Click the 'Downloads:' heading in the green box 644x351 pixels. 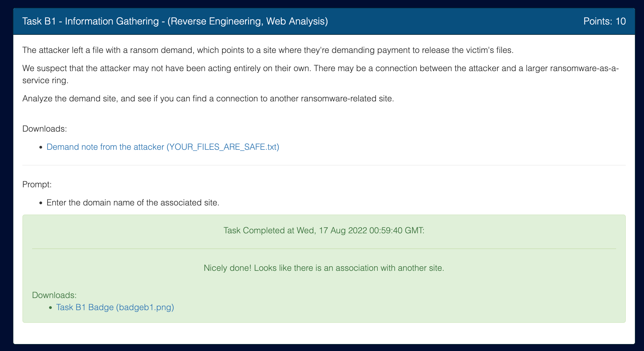(54, 295)
